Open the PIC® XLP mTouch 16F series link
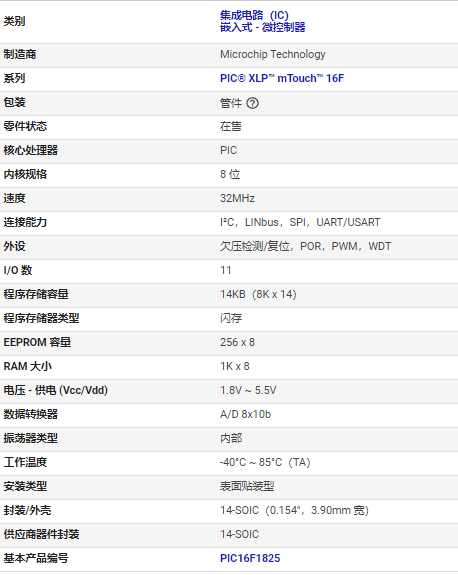The width and height of the screenshot is (458, 575). pyautogui.click(x=282, y=78)
